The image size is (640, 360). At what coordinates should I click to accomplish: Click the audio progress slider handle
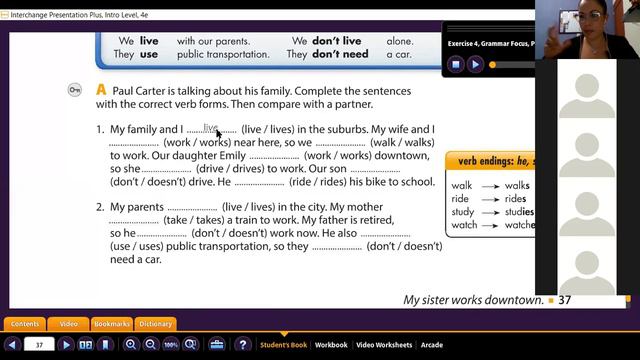[x=493, y=64]
